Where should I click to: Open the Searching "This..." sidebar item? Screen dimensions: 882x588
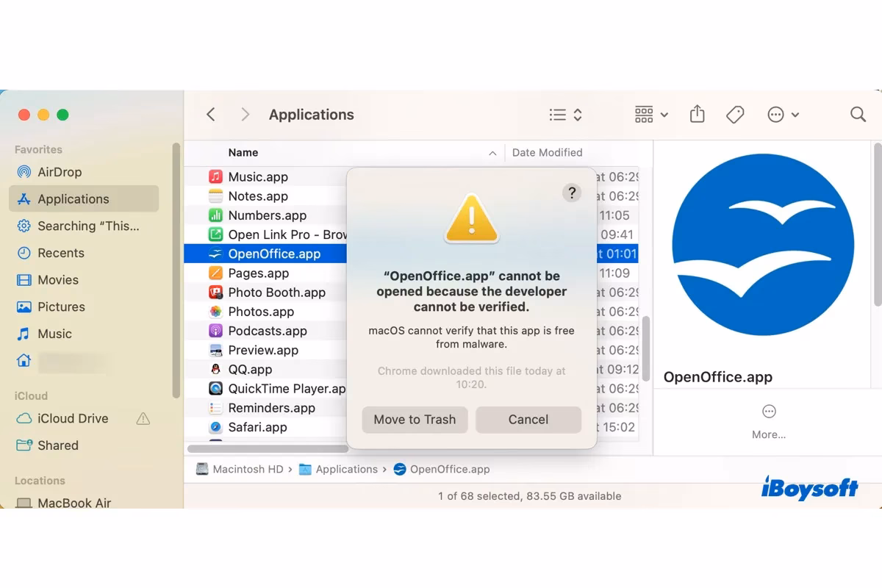[84, 226]
